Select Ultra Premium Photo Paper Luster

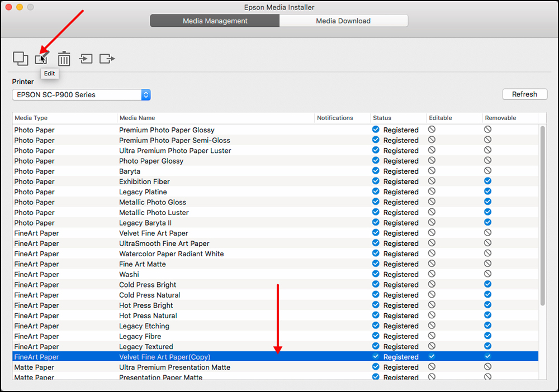pyautogui.click(x=275, y=151)
